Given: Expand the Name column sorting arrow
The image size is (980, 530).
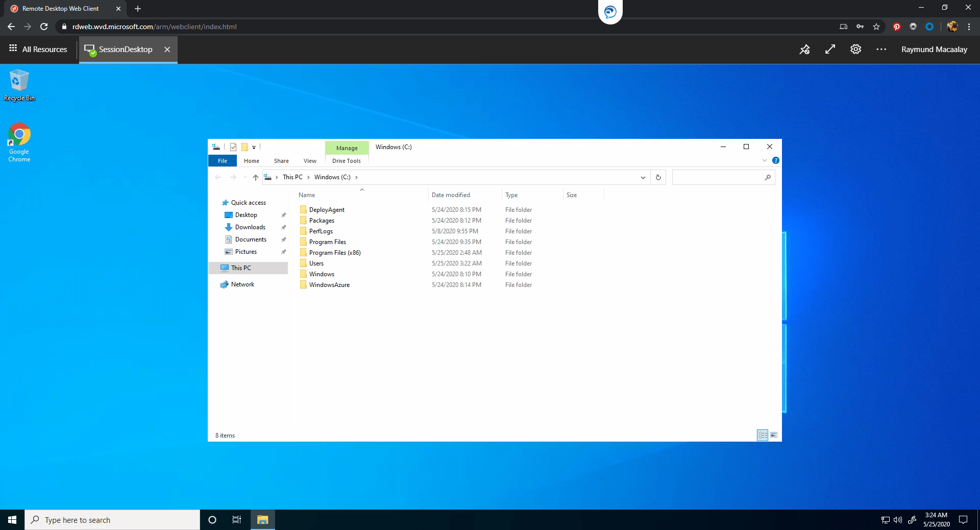Looking at the screenshot, I should coord(362,189).
